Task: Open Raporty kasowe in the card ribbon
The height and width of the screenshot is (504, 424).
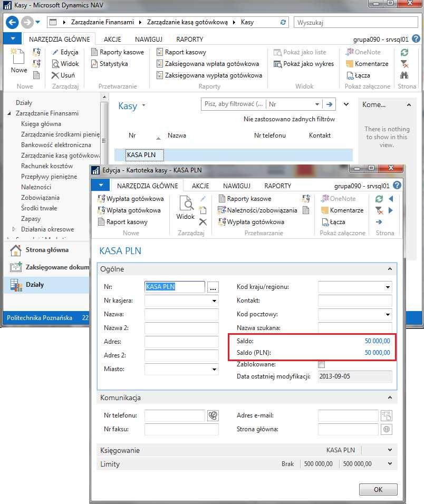Action: point(245,199)
